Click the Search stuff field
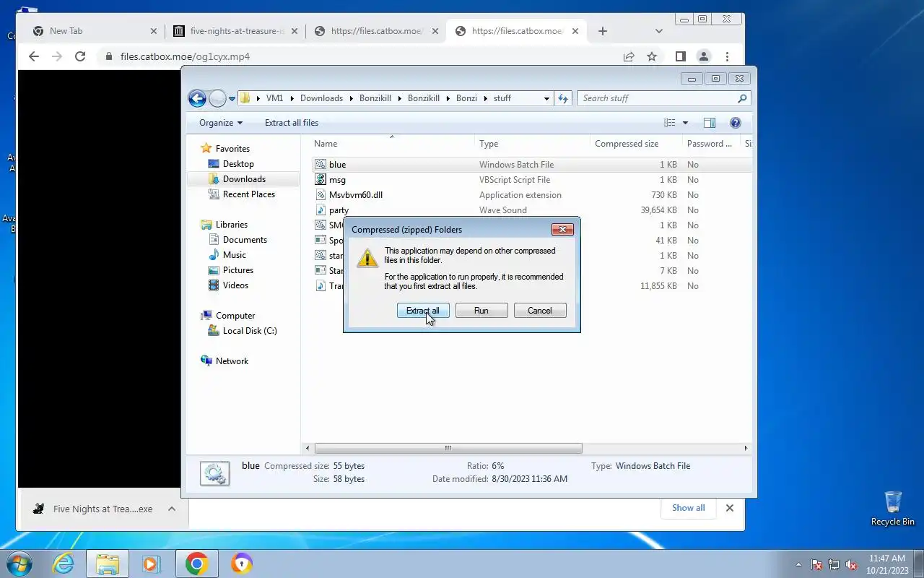The image size is (924, 578). 664,98
